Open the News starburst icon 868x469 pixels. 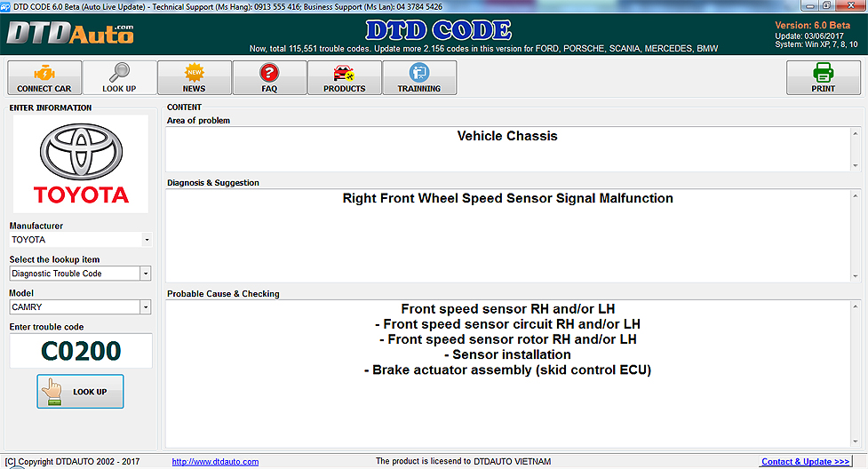pos(195,73)
